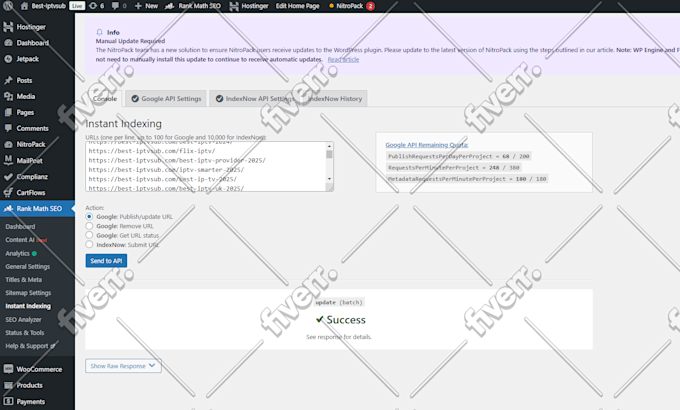Click the update (batch) label
680x410 pixels.
pos(339,302)
